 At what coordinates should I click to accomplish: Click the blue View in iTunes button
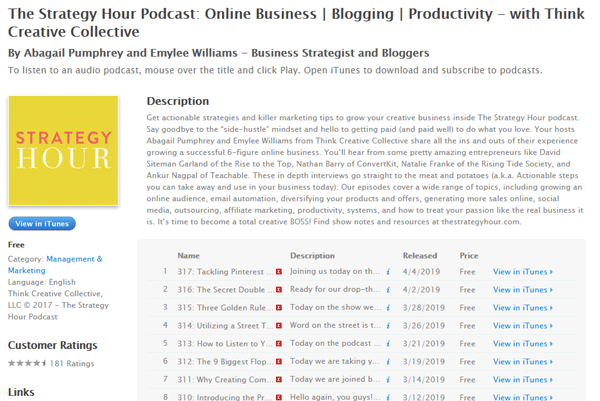42,224
